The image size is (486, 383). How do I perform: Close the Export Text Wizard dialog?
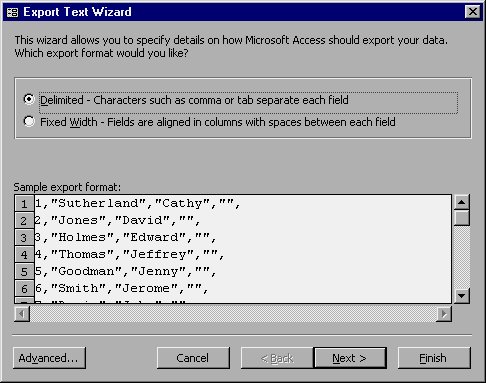click(472, 12)
